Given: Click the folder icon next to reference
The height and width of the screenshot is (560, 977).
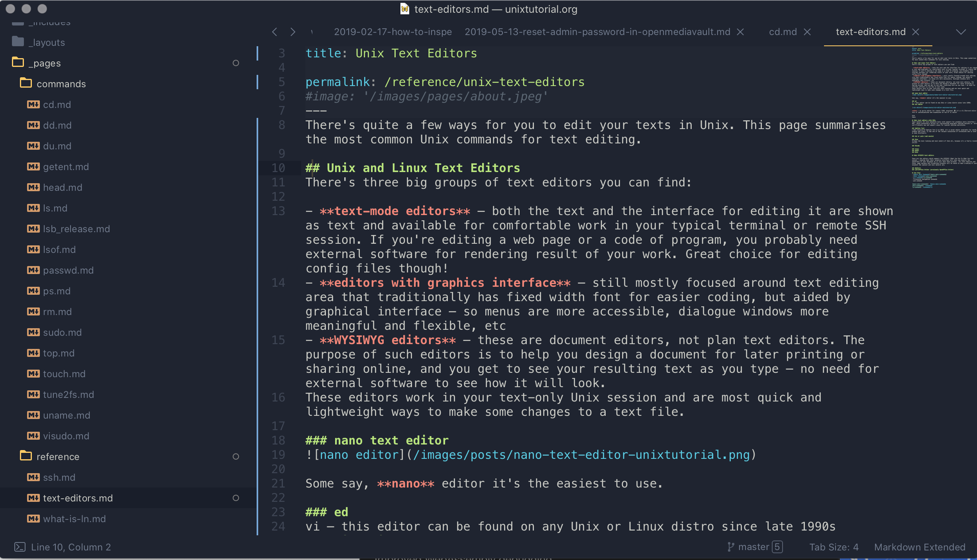Looking at the screenshot, I should tap(26, 456).
